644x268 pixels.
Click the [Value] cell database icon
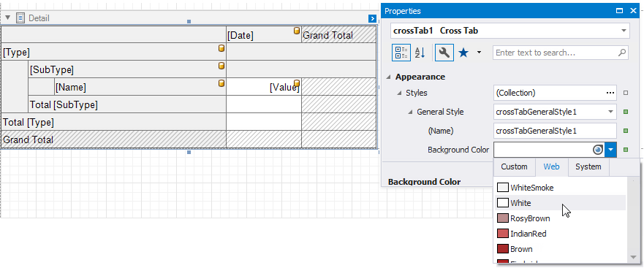tap(297, 83)
